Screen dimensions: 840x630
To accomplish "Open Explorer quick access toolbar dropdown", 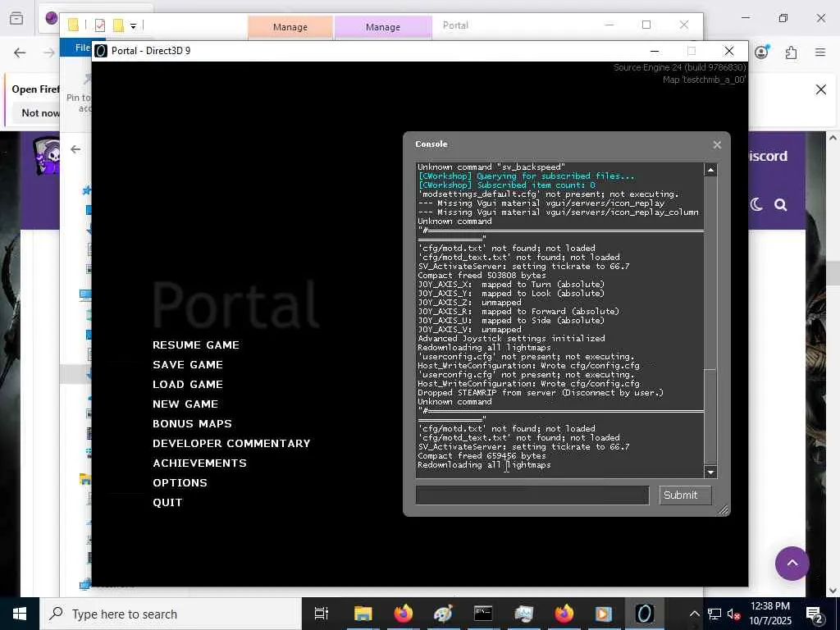I will [x=133, y=25].
